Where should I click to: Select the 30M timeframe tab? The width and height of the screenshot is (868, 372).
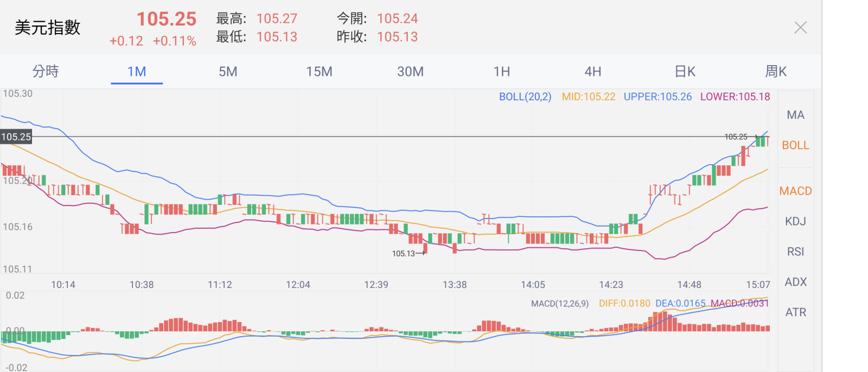(410, 72)
